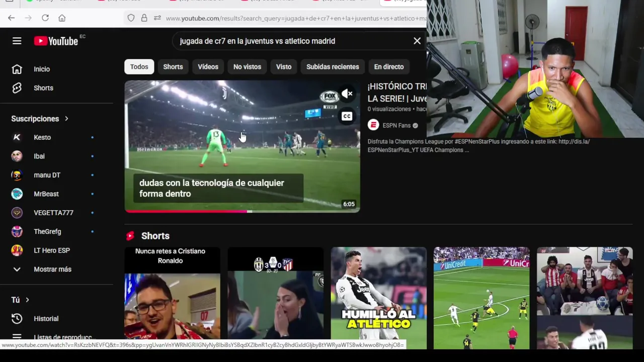Open the browser home page icon
This screenshot has width=644, height=362.
click(x=62, y=18)
